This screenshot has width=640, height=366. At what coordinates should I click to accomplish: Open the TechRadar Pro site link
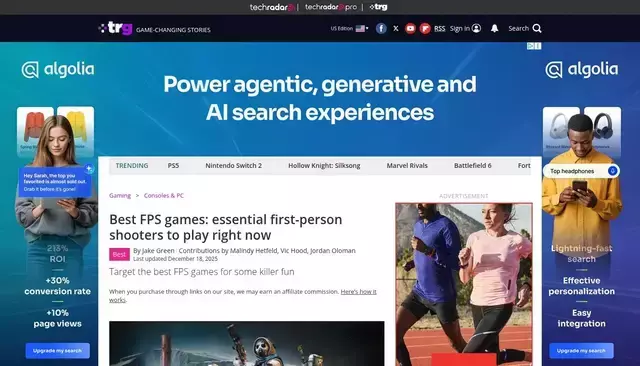coord(331,7)
